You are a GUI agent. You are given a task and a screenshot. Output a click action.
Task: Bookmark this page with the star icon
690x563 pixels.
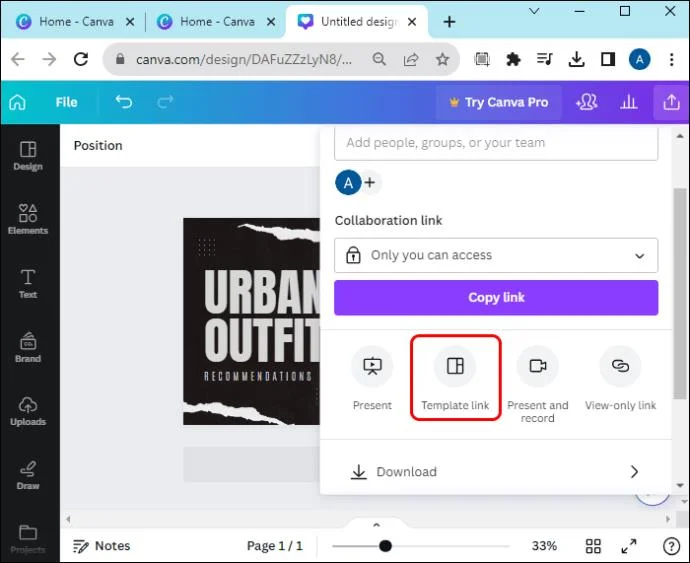[442, 59]
